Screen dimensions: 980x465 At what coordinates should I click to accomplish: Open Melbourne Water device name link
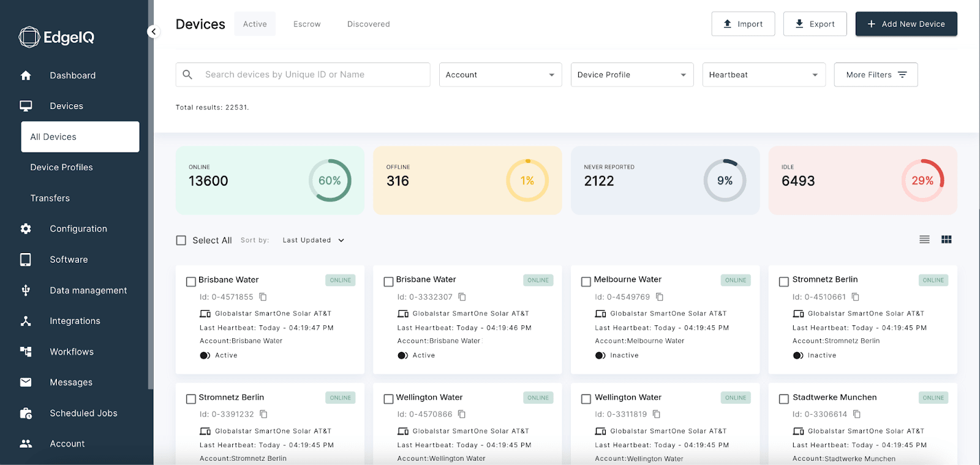pyautogui.click(x=628, y=279)
